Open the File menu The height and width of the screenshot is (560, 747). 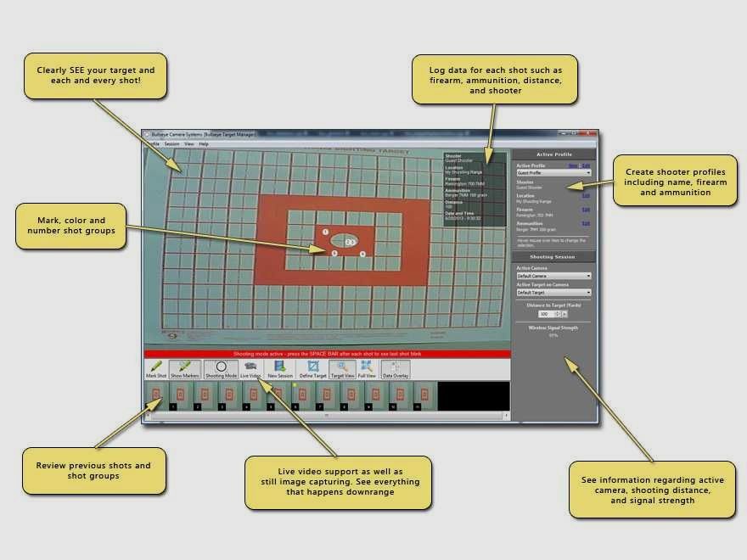tap(155, 143)
